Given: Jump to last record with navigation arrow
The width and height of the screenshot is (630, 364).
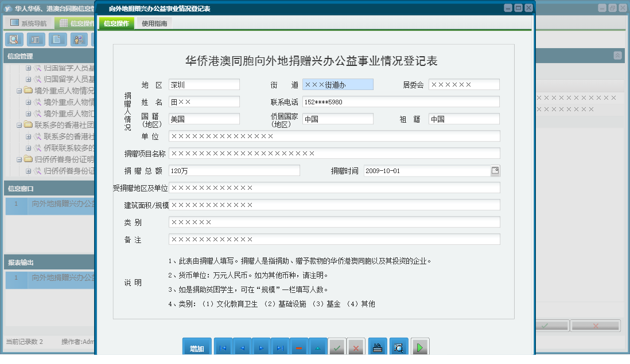Looking at the screenshot, I should click(x=280, y=347).
